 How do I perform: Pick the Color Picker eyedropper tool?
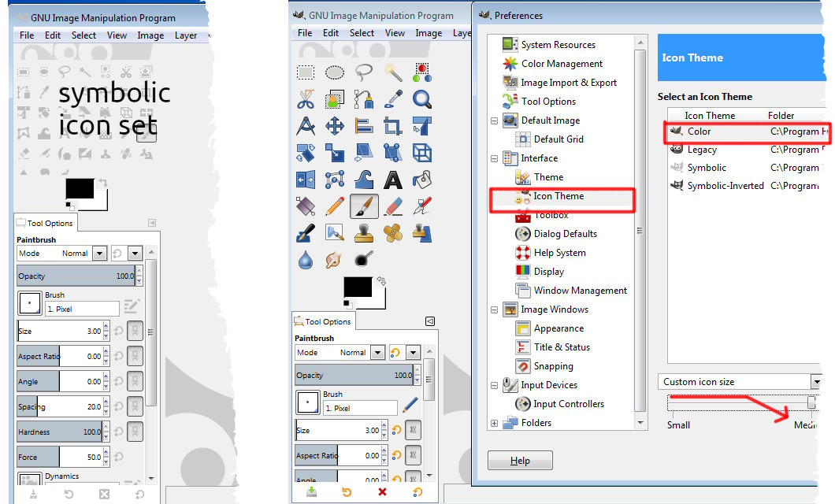[393, 99]
